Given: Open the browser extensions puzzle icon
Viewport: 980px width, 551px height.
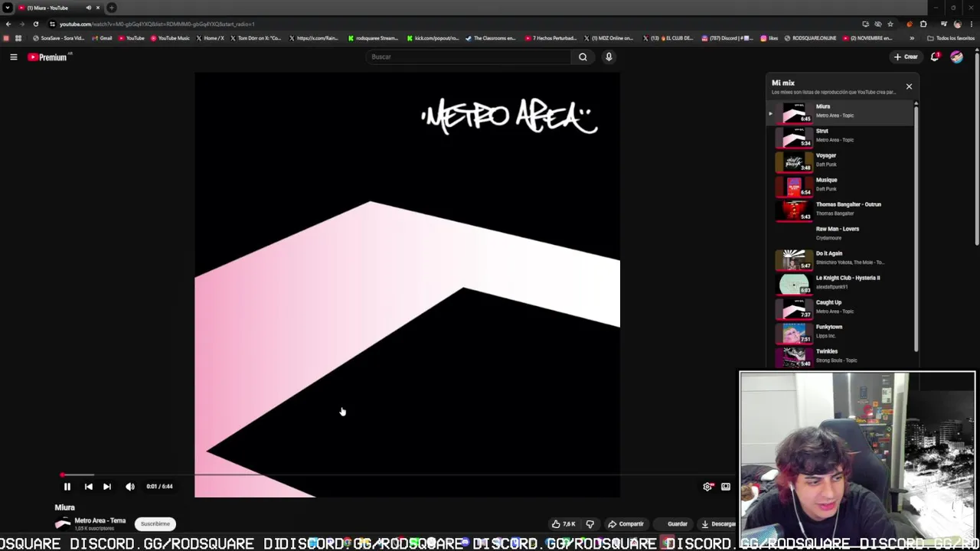Looking at the screenshot, I should [x=923, y=24].
